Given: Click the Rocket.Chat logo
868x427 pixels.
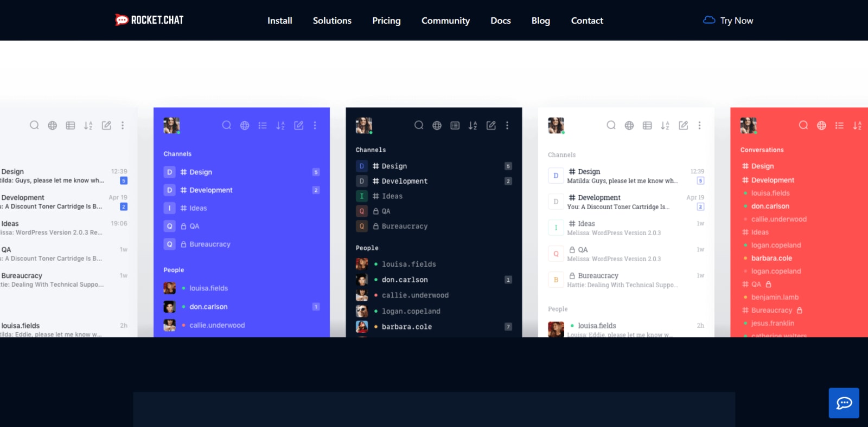Looking at the screenshot, I should tap(149, 20).
